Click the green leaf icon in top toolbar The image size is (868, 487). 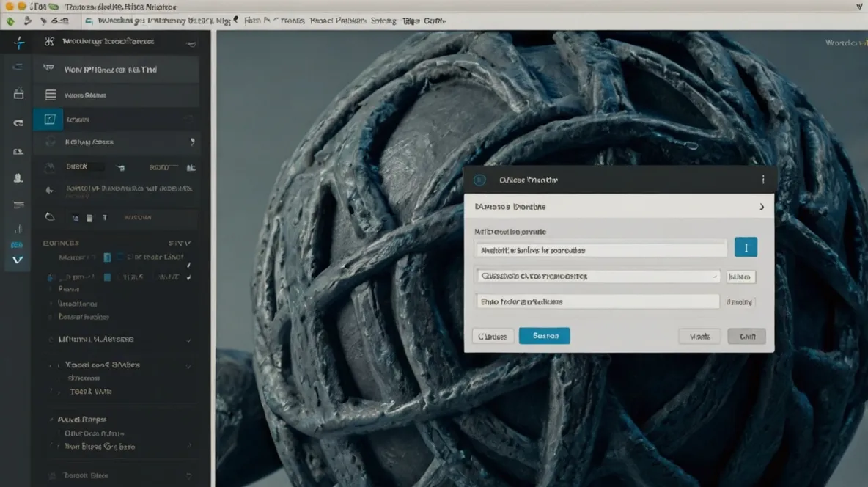pos(10,21)
